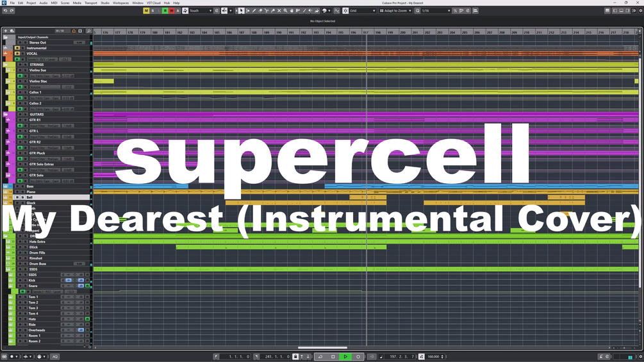Click the Add Track plus icon
The height and width of the screenshot is (362, 644).
click(6, 31)
